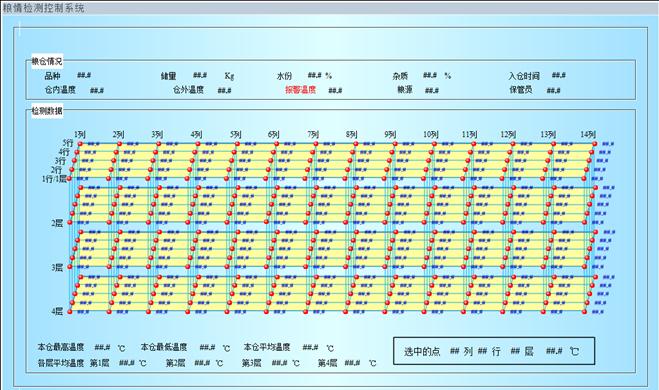
Task: Click the 11列 column header
Action: pos(469,134)
